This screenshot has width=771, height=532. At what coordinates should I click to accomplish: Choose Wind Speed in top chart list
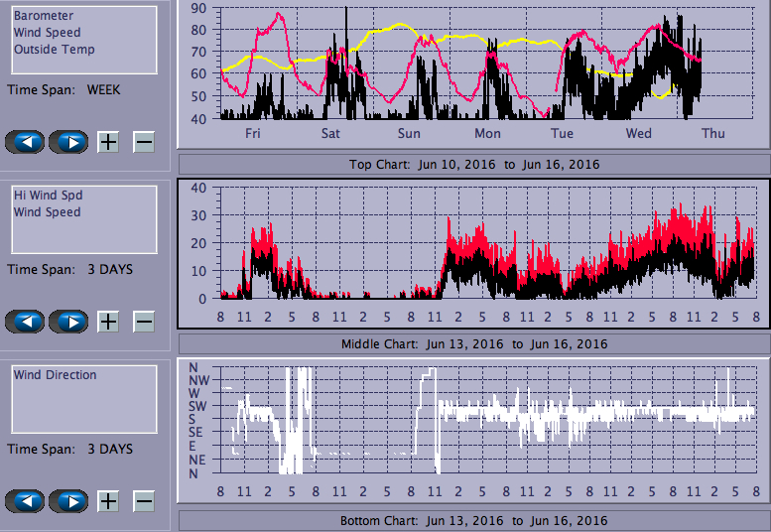click(x=48, y=33)
